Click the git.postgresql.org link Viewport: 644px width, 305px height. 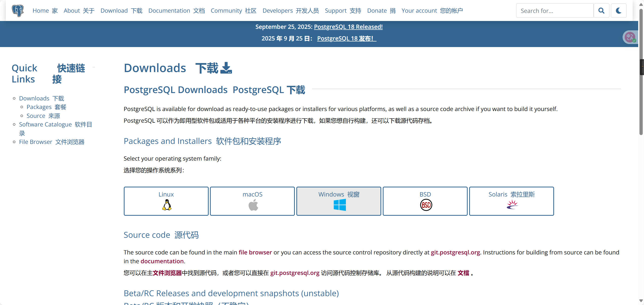tap(455, 252)
